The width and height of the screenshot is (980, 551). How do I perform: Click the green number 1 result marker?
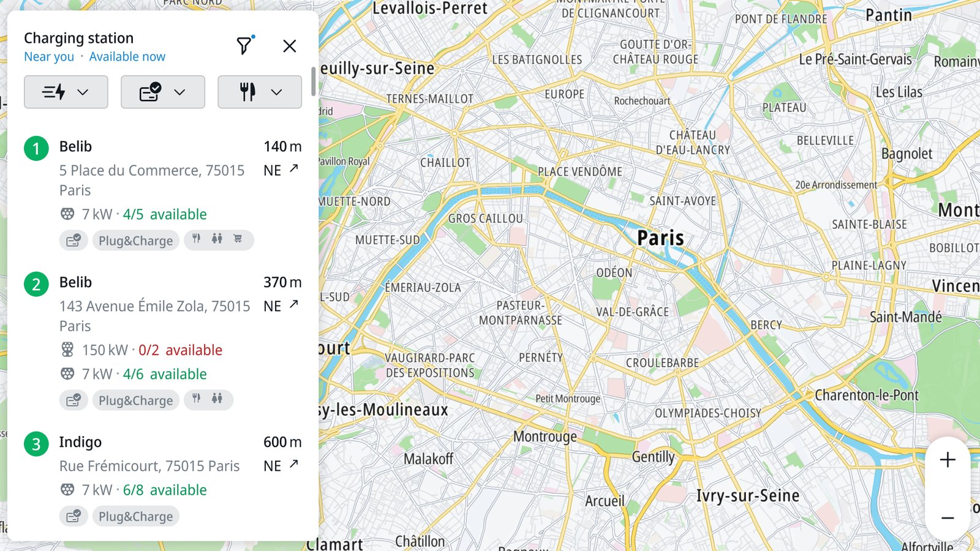pos(36,148)
